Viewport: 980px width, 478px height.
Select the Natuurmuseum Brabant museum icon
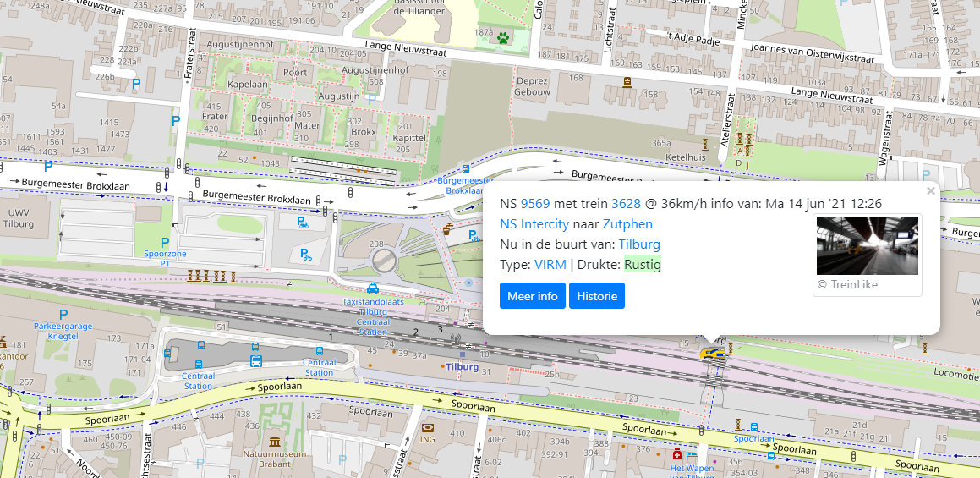(275, 442)
